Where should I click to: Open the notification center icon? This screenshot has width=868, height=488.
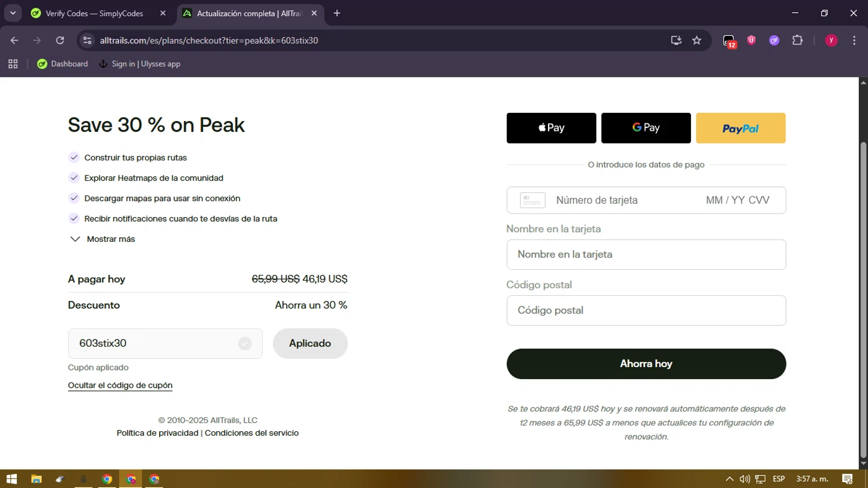point(847,479)
